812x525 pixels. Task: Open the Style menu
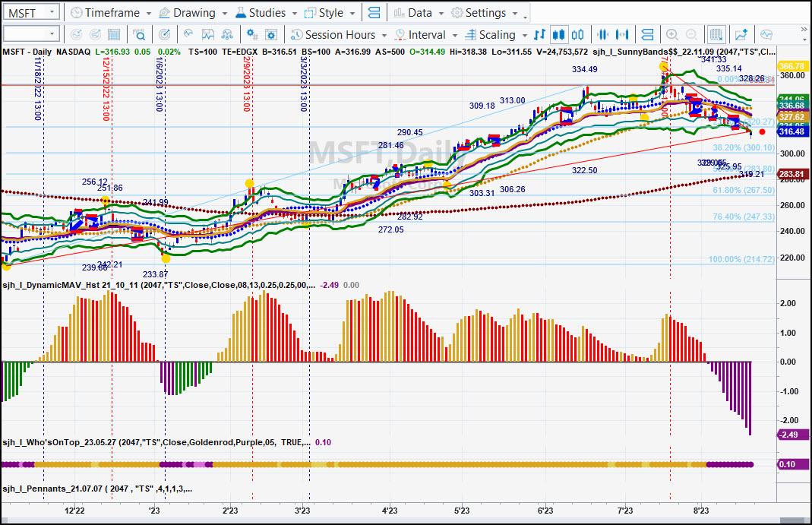[330, 13]
